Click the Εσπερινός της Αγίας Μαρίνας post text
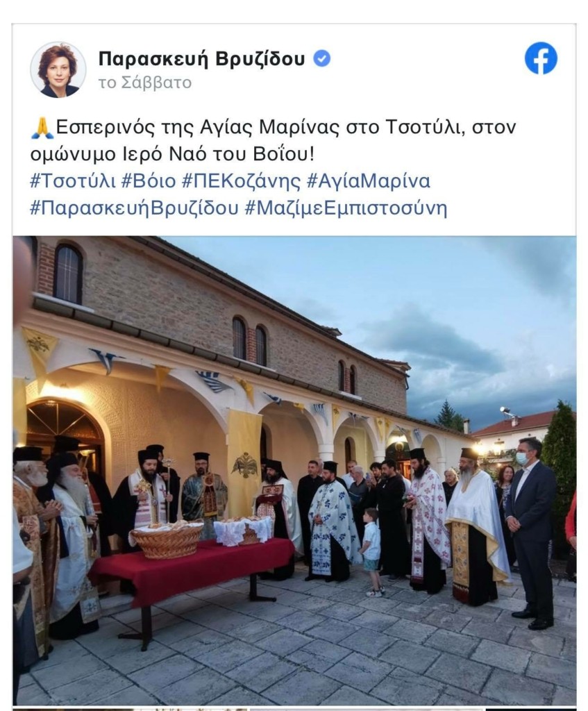The width and height of the screenshot is (588, 711). 273,141
